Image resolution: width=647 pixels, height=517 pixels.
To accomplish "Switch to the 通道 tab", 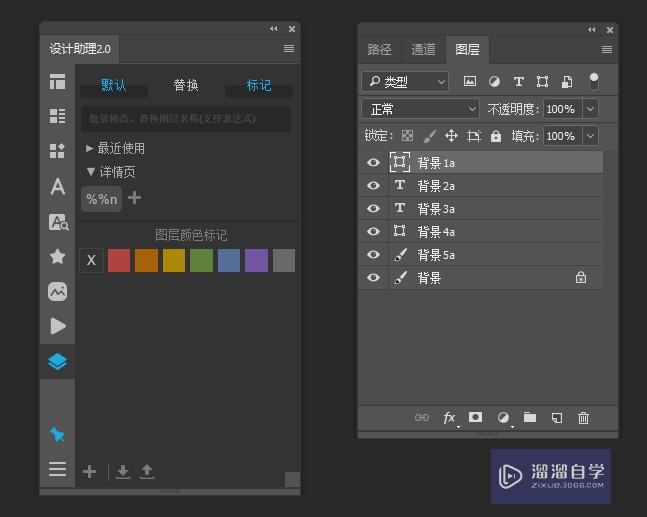I will pos(423,50).
